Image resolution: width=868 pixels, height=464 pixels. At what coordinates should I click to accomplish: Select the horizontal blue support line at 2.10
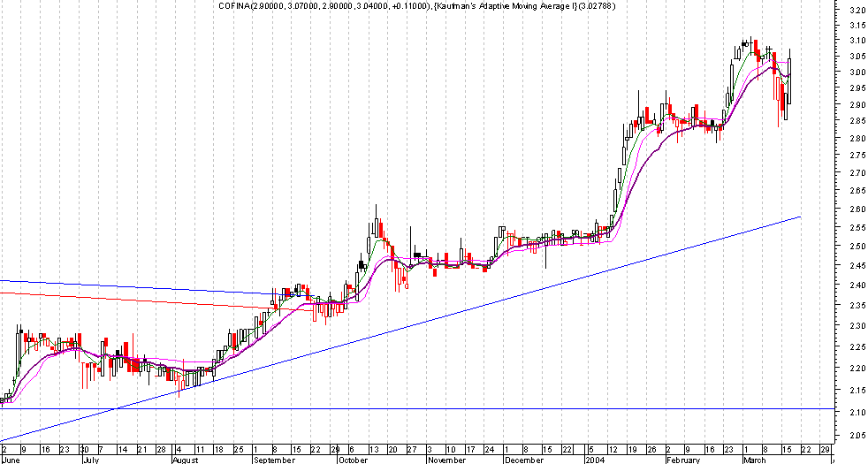pyautogui.click(x=417, y=408)
